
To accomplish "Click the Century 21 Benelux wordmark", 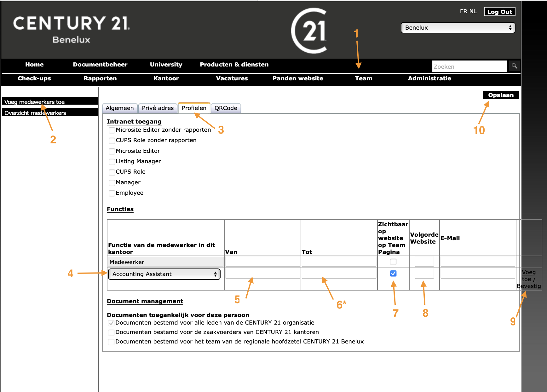I will point(71,29).
